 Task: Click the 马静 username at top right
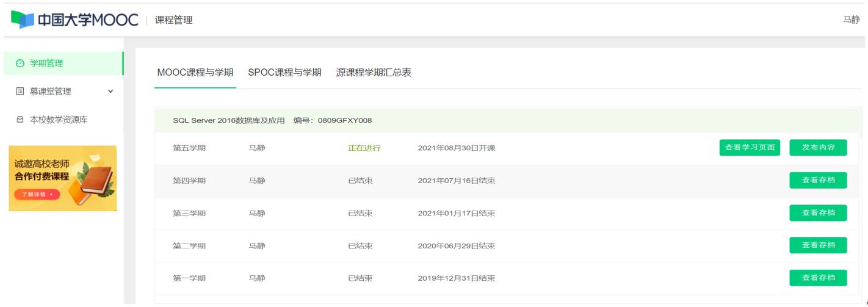click(851, 20)
